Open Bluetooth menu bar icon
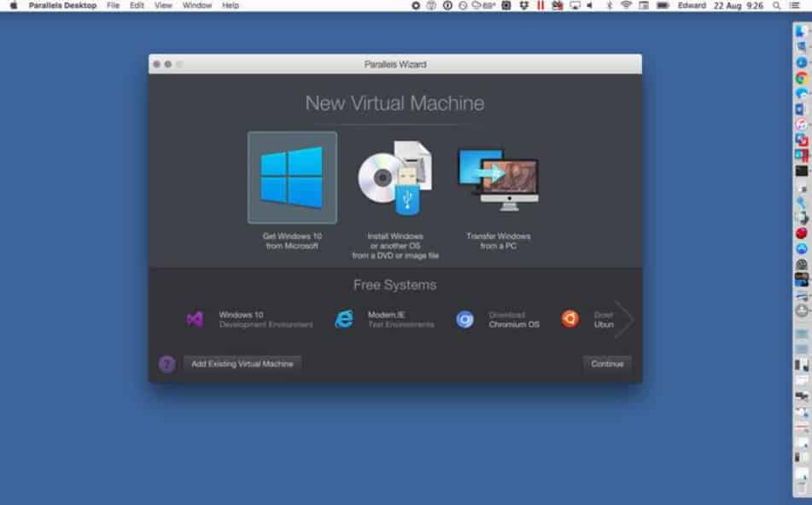 (609, 6)
